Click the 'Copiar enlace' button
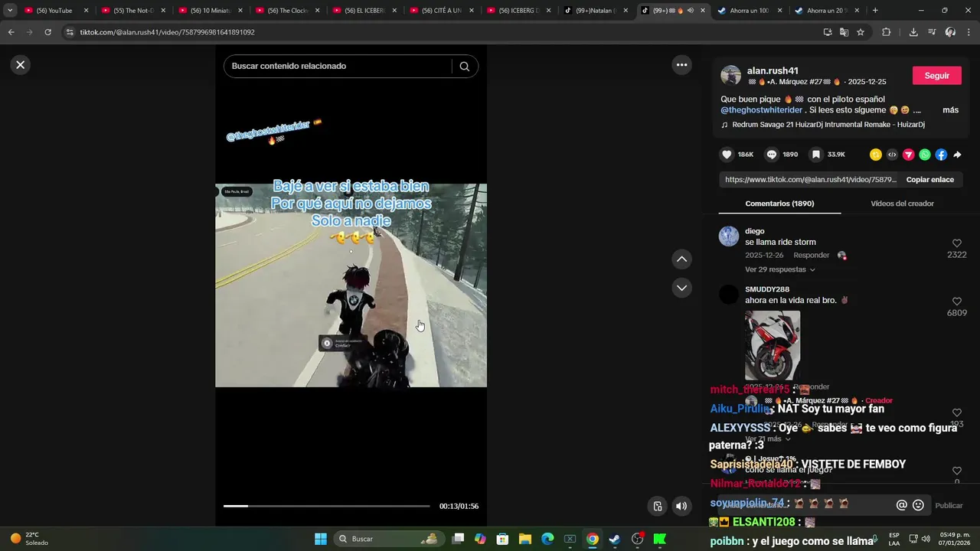Screen dimensions: 980x551 coord(930,180)
